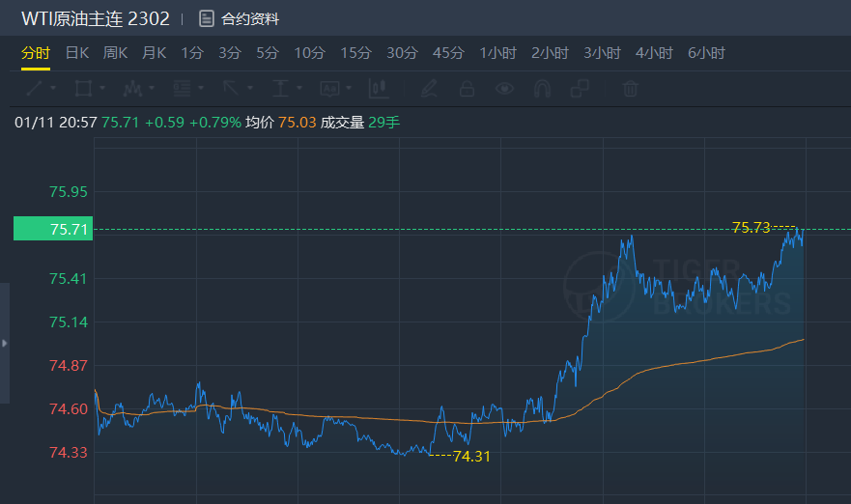851x504 pixels.
Task: Click the 75.73 high price marker
Action: (x=752, y=227)
